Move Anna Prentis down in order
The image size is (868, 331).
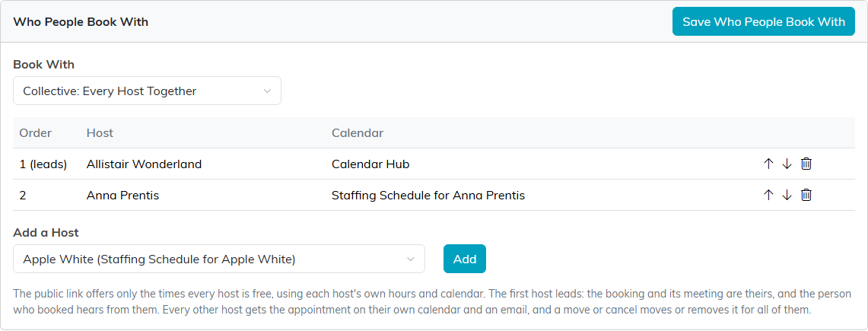[787, 195]
